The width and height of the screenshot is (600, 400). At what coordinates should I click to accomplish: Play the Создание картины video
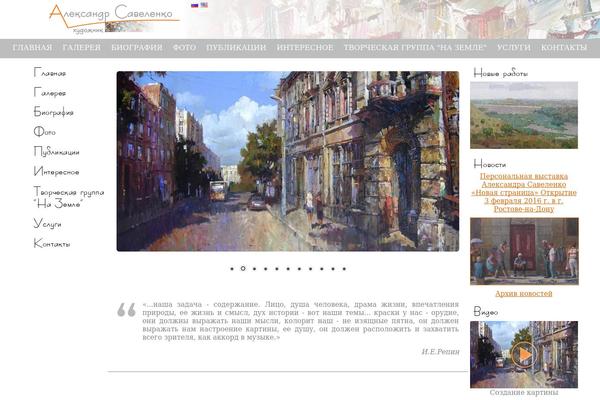523,355
